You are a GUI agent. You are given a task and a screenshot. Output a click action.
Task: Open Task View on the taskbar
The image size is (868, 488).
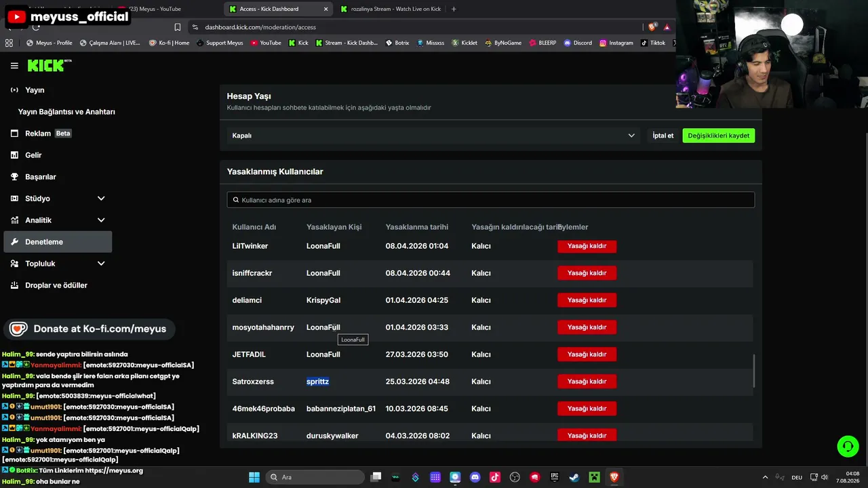[376, 477]
